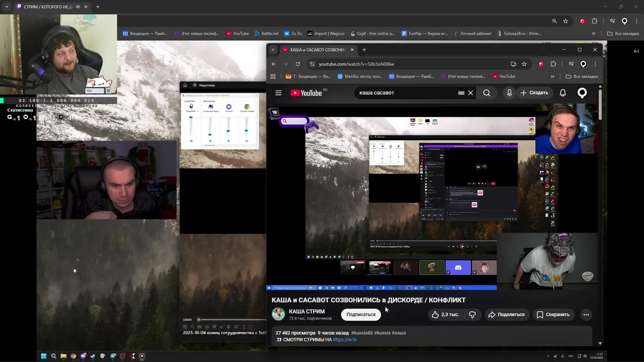Screen dimensions: 644x362
Task: Clear the YouTube search box with the X
Action: [x=470, y=93]
